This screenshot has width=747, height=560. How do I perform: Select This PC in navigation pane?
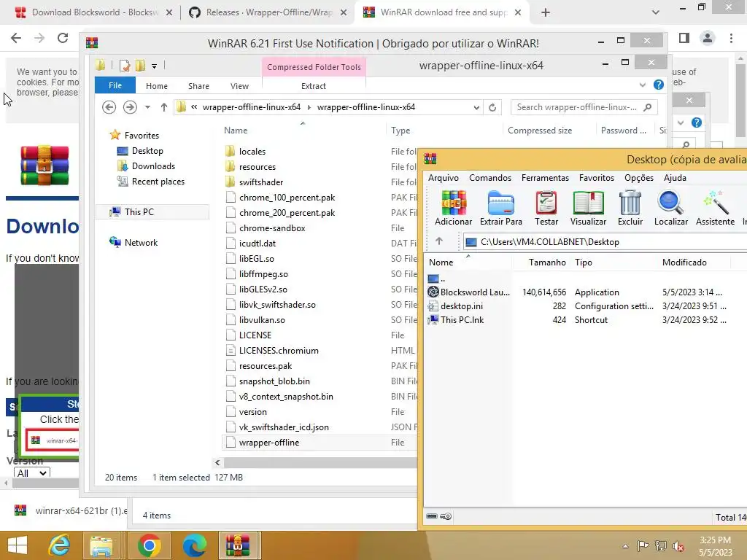pyautogui.click(x=152, y=212)
